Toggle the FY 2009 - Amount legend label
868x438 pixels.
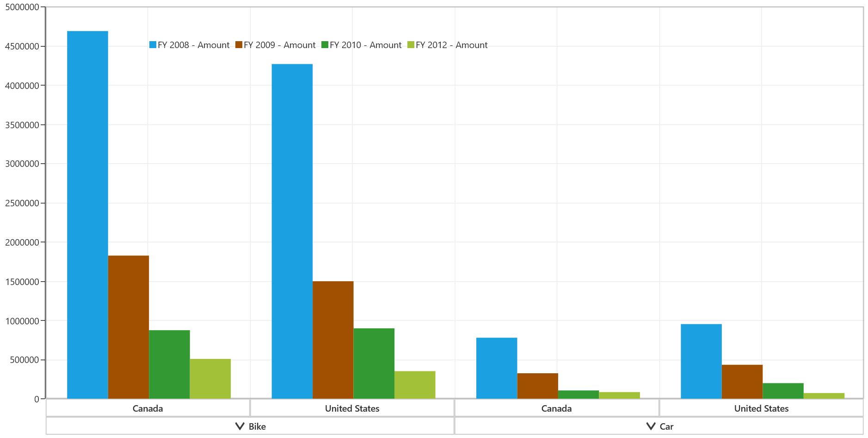pyautogui.click(x=279, y=45)
